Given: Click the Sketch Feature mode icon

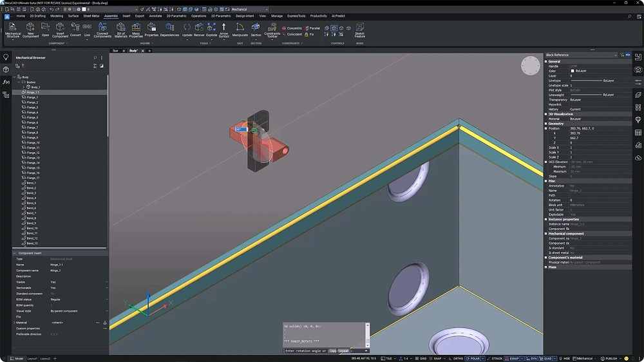Looking at the screenshot, I should [360, 30].
